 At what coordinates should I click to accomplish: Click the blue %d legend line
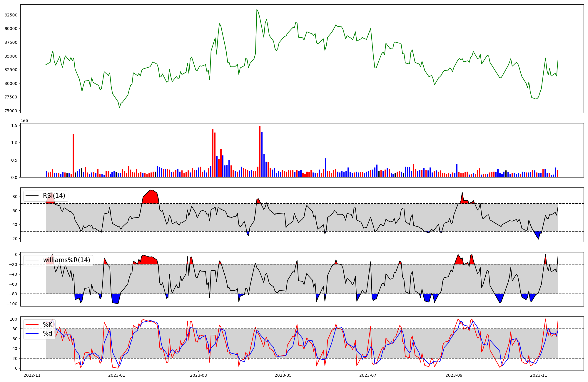32,334
